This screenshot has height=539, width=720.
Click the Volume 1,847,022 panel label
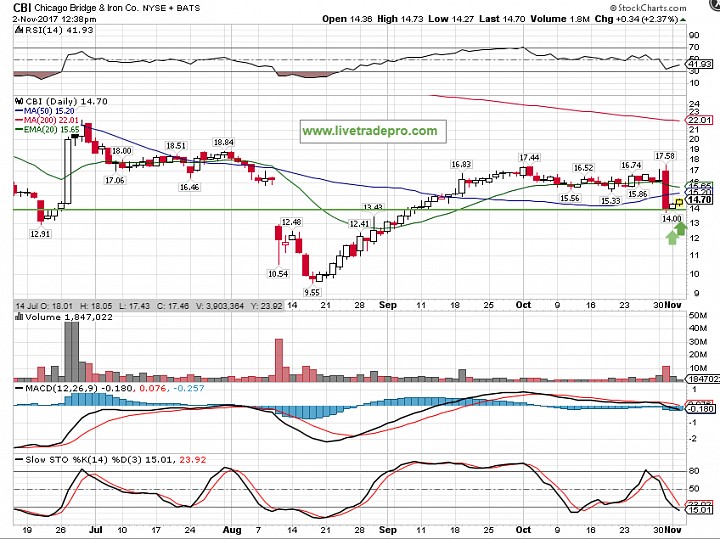(69, 317)
